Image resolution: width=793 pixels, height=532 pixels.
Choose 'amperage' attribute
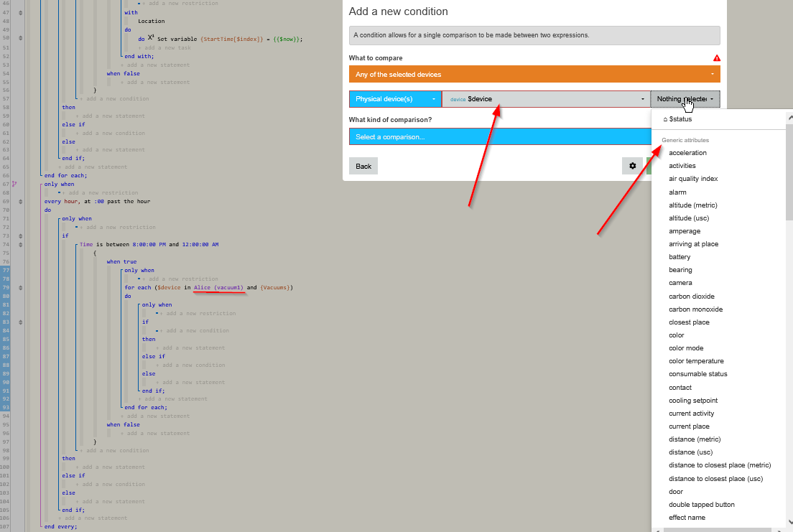pyautogui.click(x=685, y=231)
